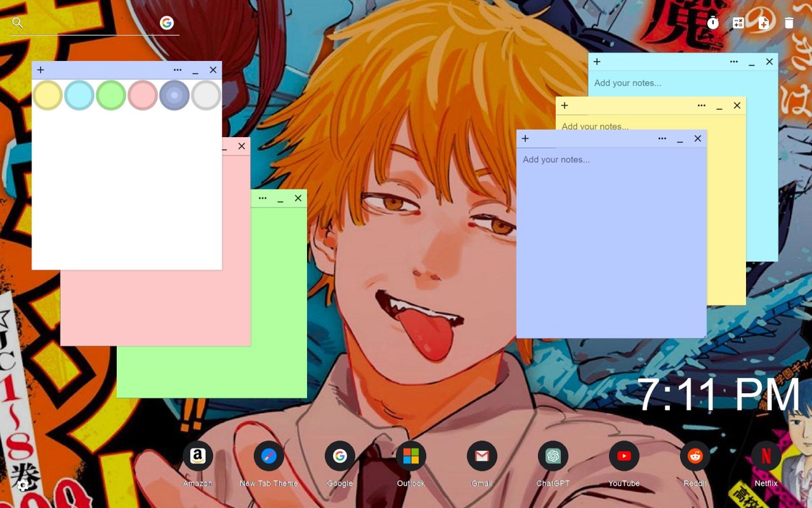Open the Reddit shortcut

pos(695,456)
